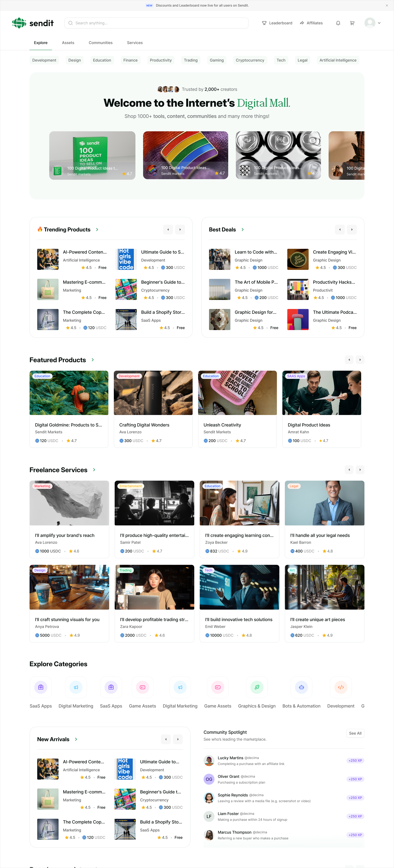Go to previous Trending Products page
The width and height of the screenshot is (394, 868).
(x=168, y=230)
